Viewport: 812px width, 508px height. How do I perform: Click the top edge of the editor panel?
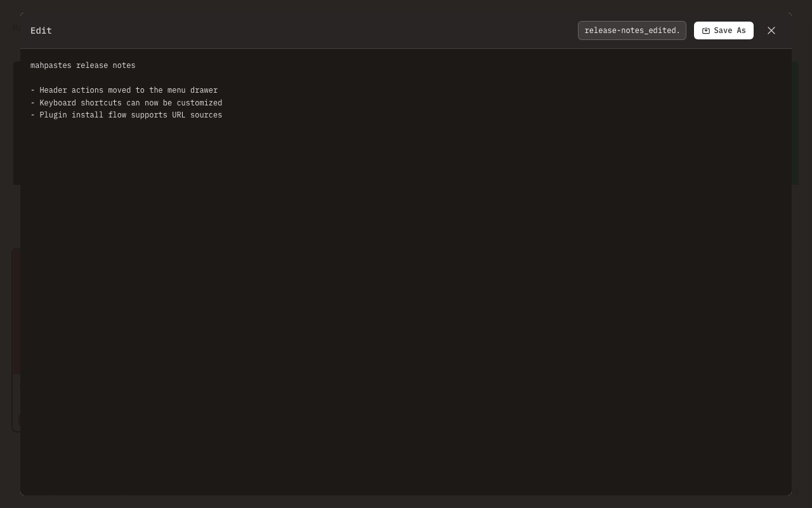tap(406, 51)
